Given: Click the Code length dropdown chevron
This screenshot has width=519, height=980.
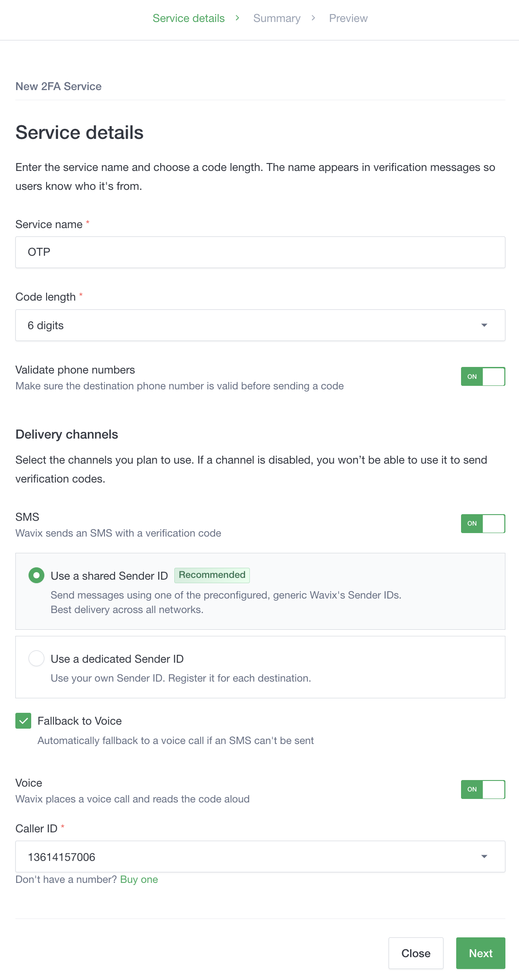Looking at the screenshot, I should coord(484,325).
